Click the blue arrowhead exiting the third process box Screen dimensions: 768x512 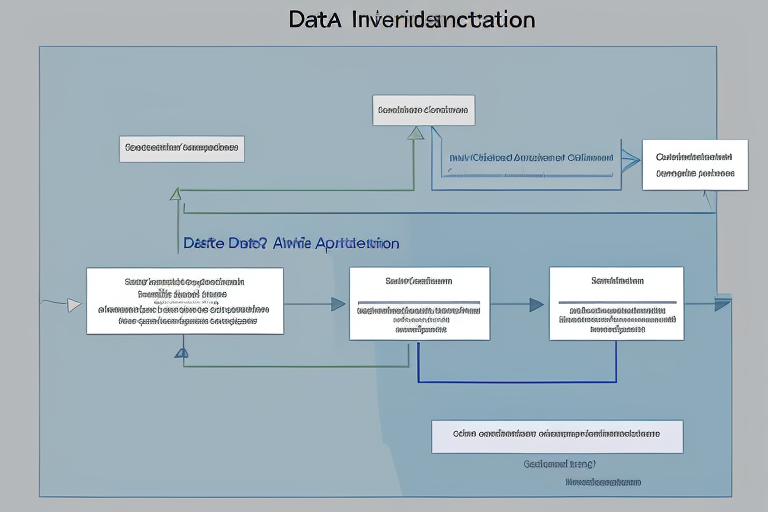tap(723, 305)
